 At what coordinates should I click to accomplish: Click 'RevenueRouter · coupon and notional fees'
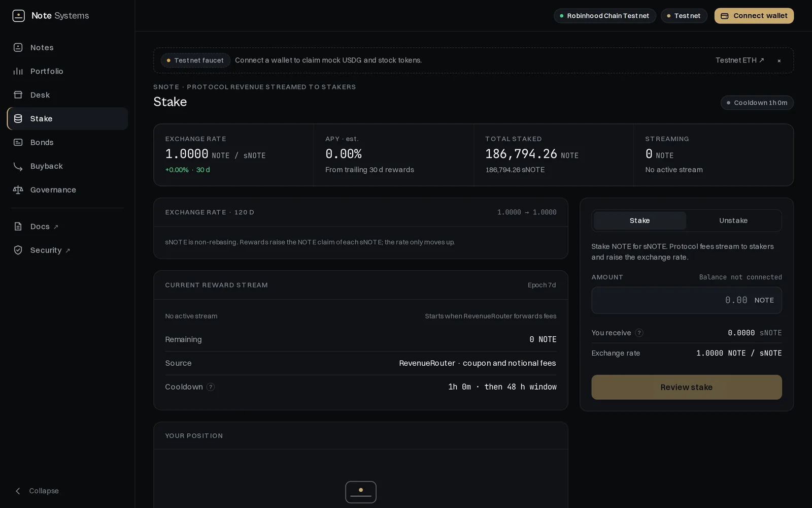478,363
